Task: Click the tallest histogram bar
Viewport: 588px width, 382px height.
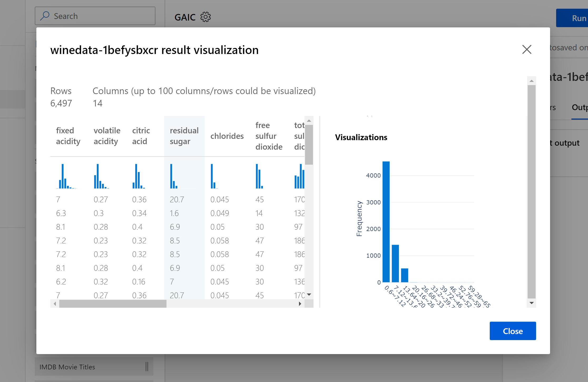Action: pos(386,221)
